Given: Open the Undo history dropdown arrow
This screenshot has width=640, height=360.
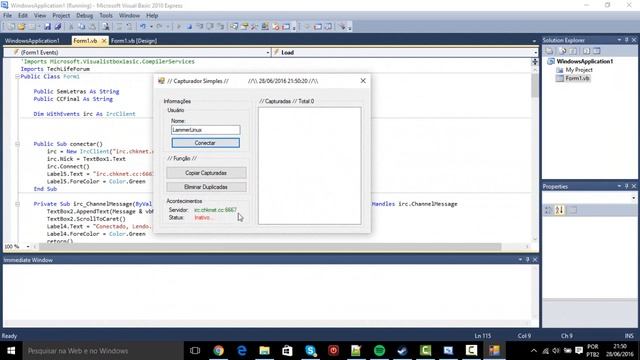Looking at the screenshot, I should (x=151, y=27).
